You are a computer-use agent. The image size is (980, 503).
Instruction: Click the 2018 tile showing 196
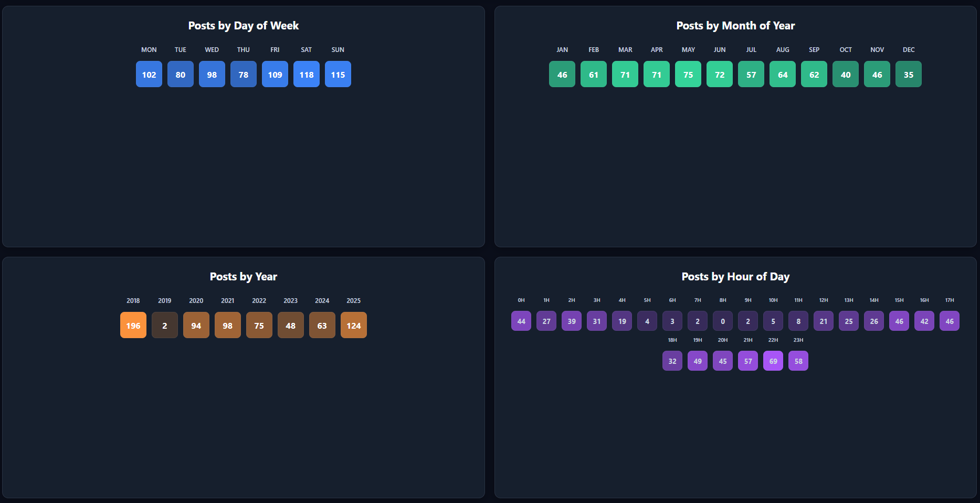(133, 325)
